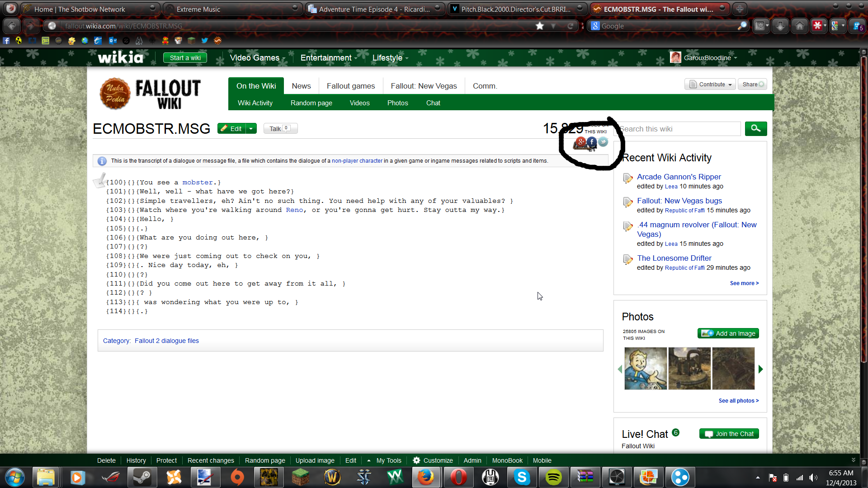The width and height of the screenshot is (868, 488).
Task: Share the page via the Facebook icon
Action: pos(592,142)
